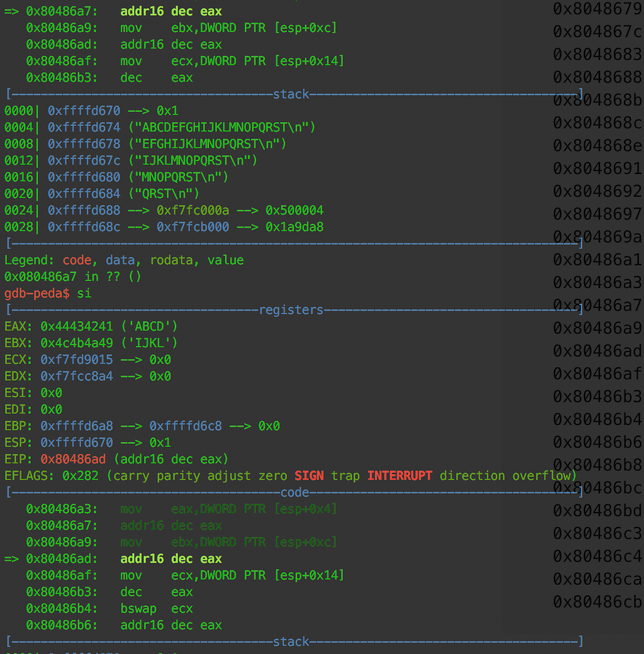644x654 pixels.
Task: Select EAX value 0x44434241
Action: (x=77, y=326)
